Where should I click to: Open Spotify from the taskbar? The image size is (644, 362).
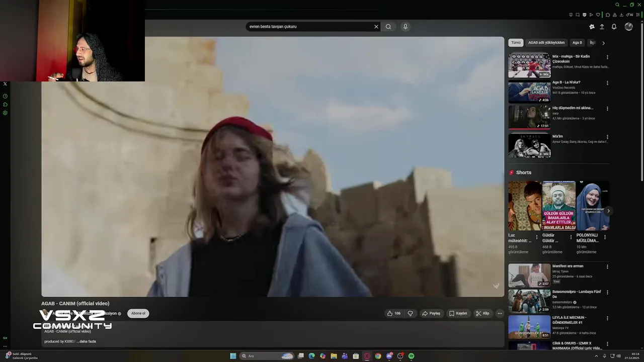click(x=411, y=356)
